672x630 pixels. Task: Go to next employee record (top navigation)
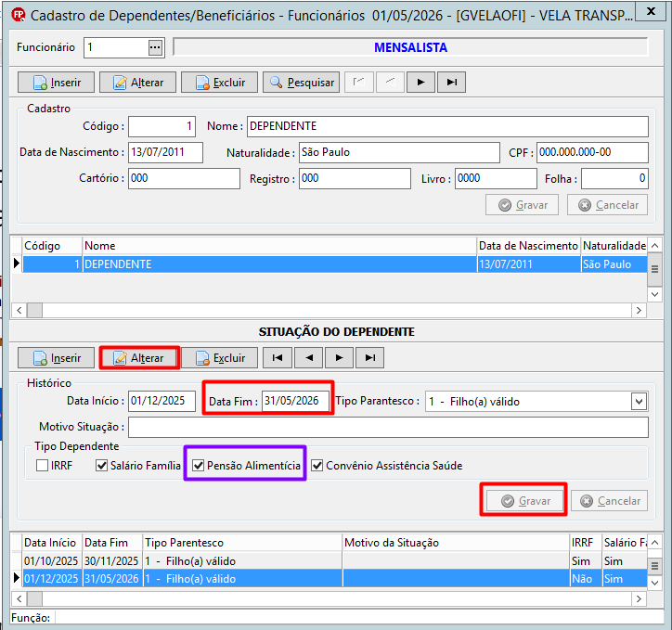pyautogui.click(x=420, y=82)
